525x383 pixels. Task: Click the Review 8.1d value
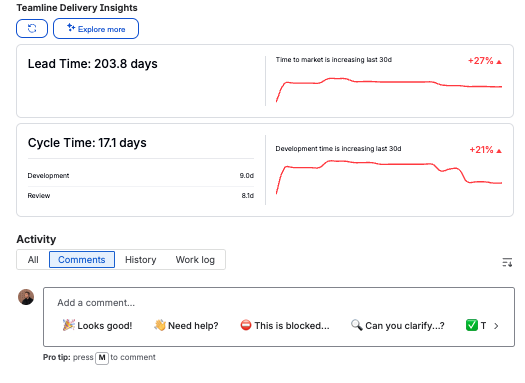[x=248, y=196]
